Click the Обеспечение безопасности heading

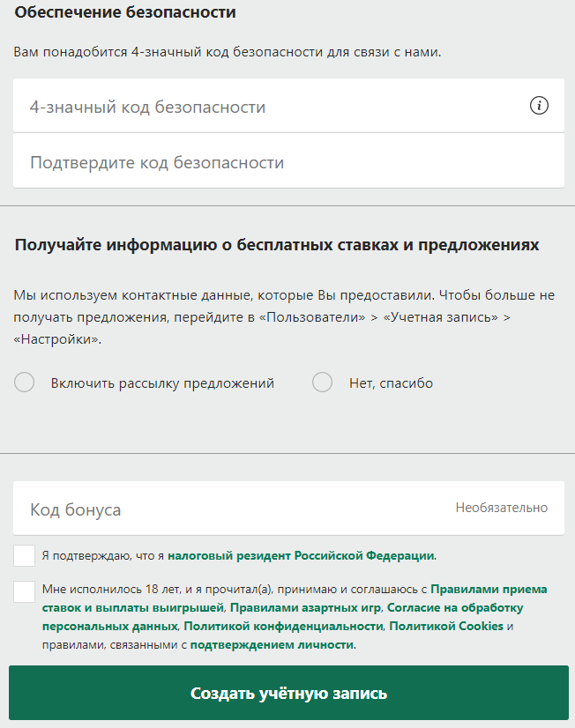(x=125, y=12)
